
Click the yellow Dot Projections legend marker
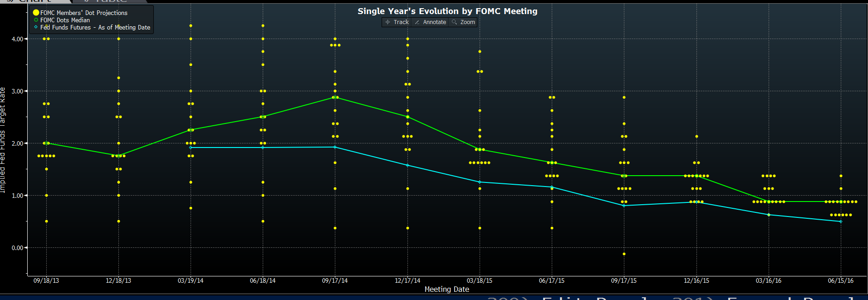tap(36, 13)
